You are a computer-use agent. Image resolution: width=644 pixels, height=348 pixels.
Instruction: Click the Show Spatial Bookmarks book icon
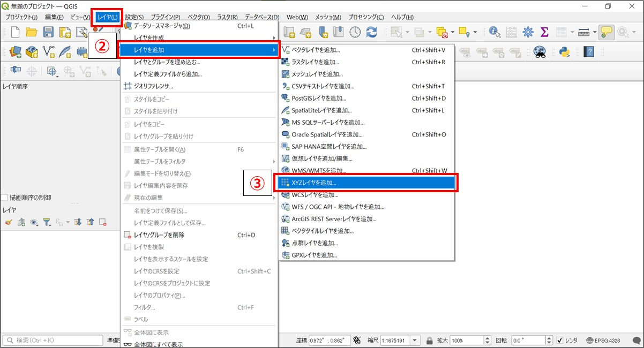[339, 32]
